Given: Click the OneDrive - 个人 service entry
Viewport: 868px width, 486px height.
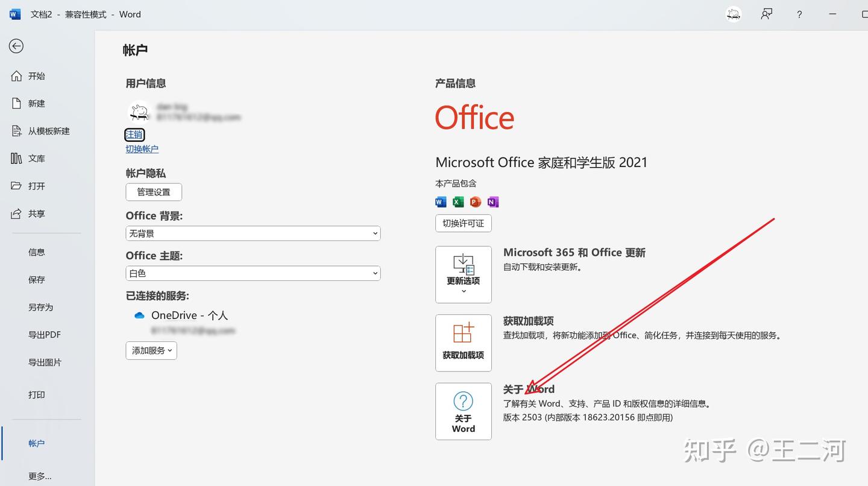Looking at the screenshot, I should [x=189, y=315].
